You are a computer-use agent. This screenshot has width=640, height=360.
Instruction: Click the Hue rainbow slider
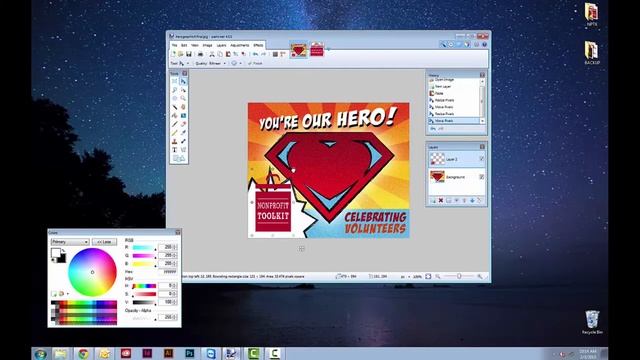pos(144,286)
